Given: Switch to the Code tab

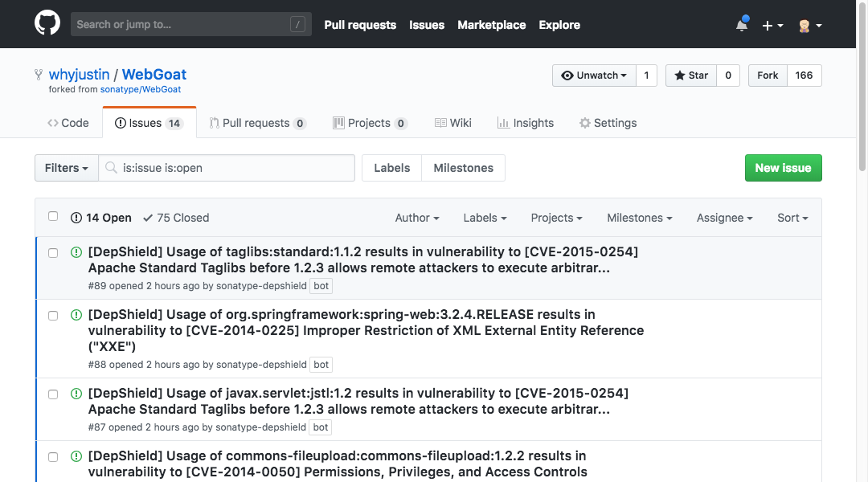Looking at the screenshot, I should (68, 123).
